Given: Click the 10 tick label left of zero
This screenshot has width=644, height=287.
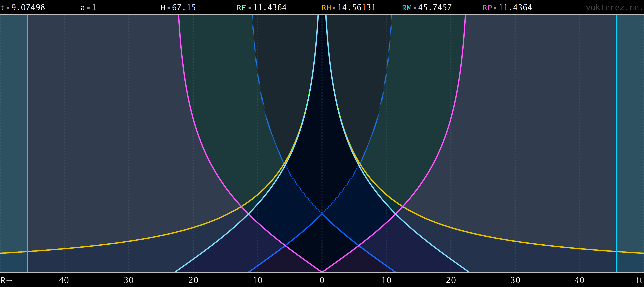Looking at the screenshot, I should coord(258,280).
